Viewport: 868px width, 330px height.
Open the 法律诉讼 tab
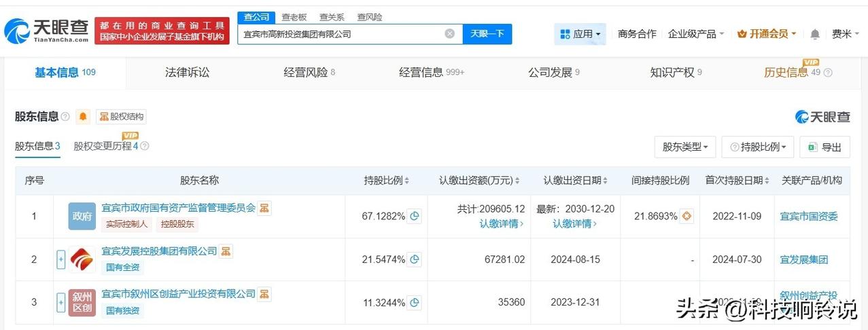pyautogui.click(x=187, y=73)
